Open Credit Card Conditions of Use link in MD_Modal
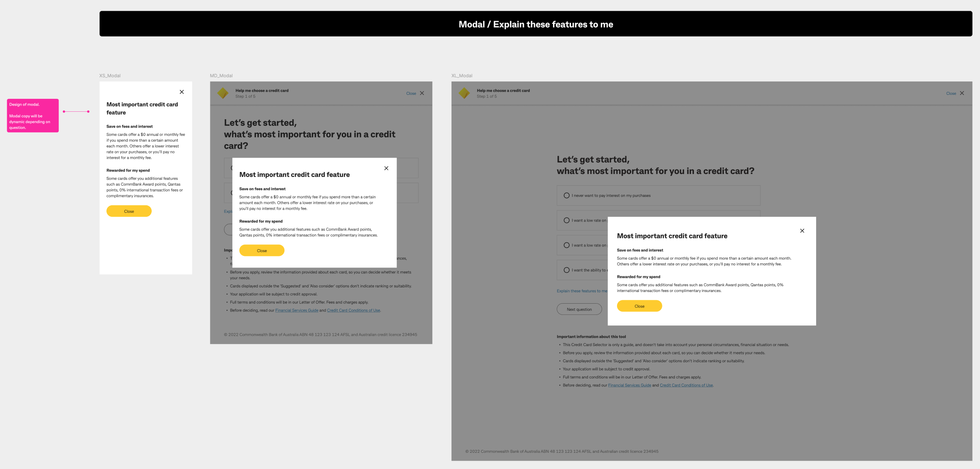 click(x=353, y=310)
